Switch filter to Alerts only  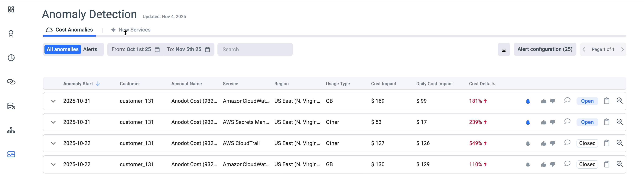pos(90,49)
